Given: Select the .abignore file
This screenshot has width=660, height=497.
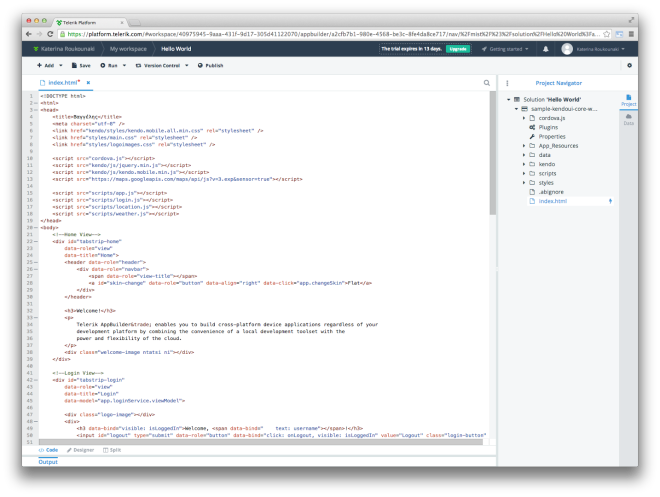Looking at the screenshot, I should pyautogui.click(x=551, y=192).
